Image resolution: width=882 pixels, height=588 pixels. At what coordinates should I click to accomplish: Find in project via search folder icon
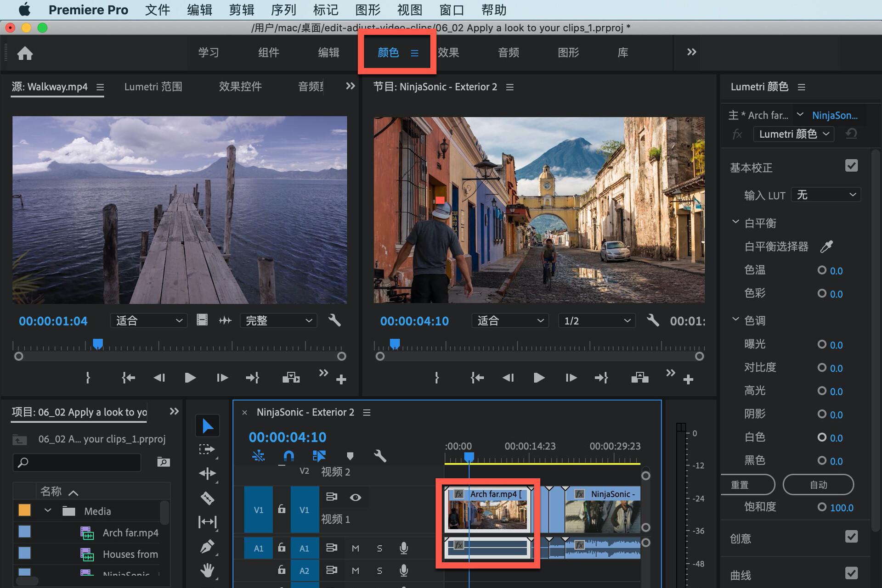pyautogui.click(x=164, y=462)
